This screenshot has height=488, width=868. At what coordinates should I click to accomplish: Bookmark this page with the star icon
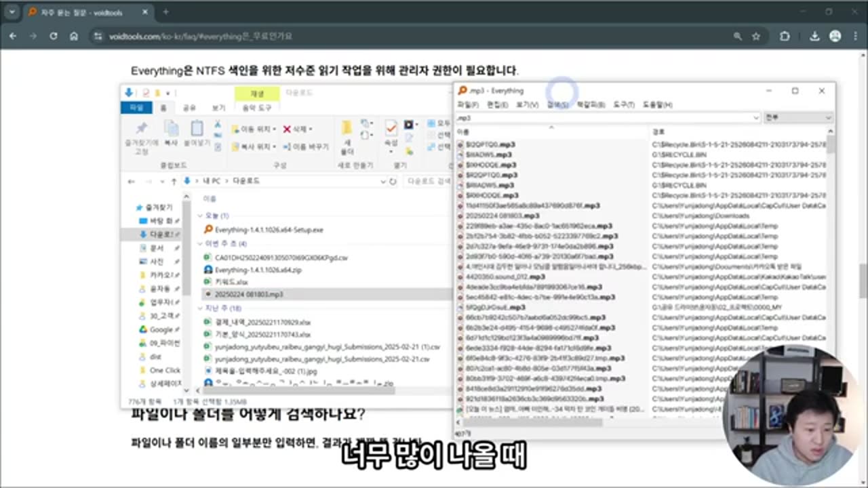tap(755, 36)
